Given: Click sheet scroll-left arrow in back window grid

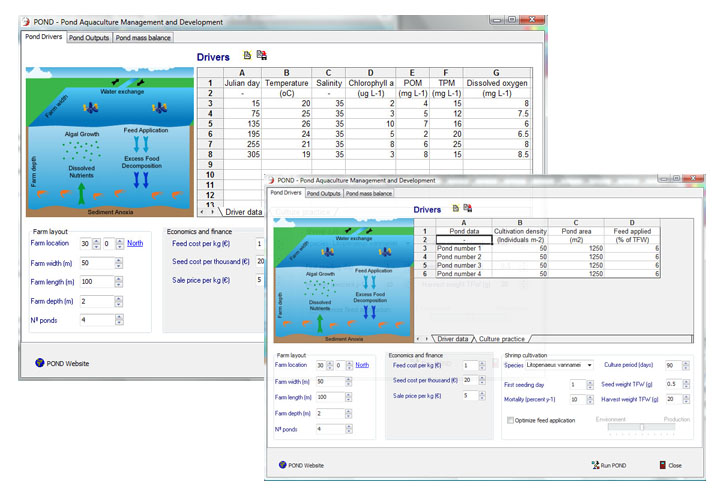Looking at the screenshot, I should [x=203, y=212].
